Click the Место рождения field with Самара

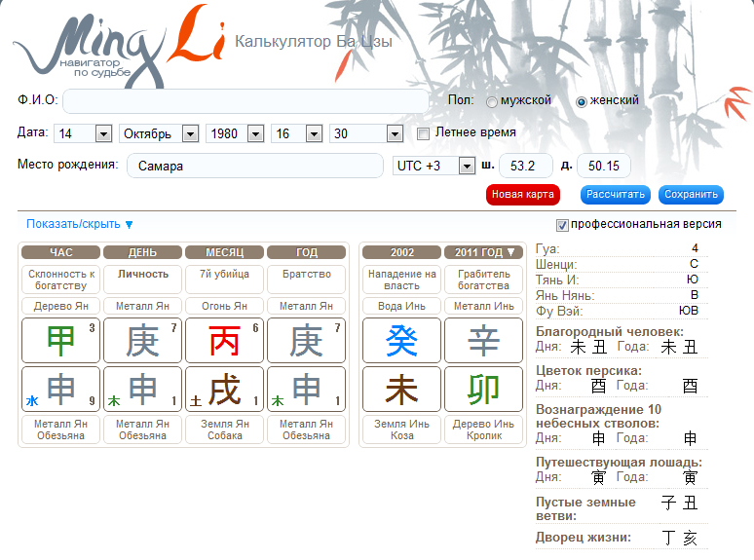pos(255,166)
